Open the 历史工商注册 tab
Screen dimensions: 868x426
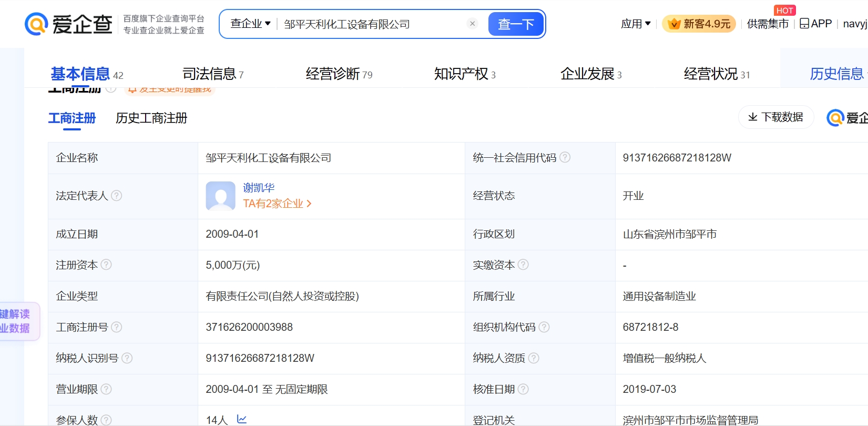click(151, 118)
